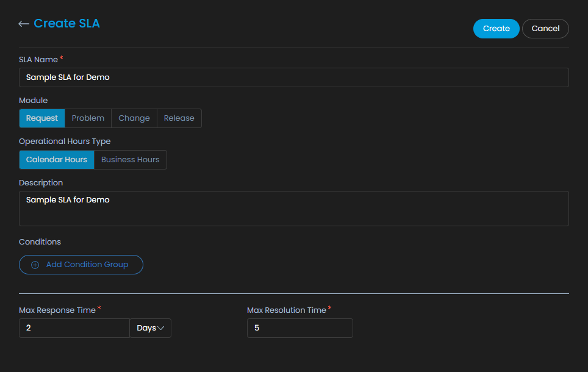Focus the SLA Name input field
This screenshot has width=588, height=372.
(x=293, y=77)
